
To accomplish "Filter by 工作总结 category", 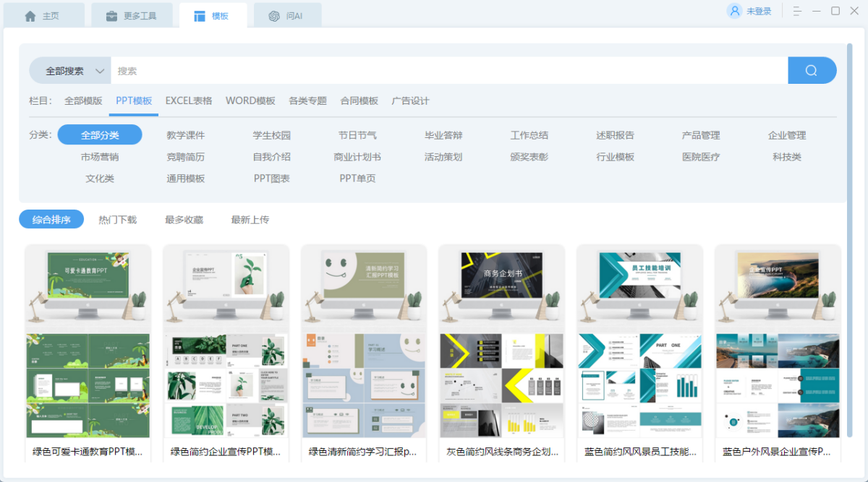I will point(529,135).
